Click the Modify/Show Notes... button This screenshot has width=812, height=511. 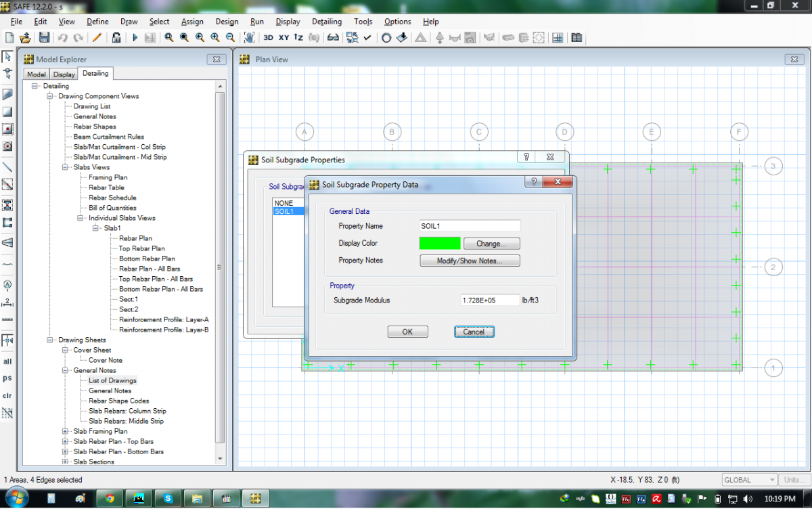pyautogui.click(x=470, y=261)
